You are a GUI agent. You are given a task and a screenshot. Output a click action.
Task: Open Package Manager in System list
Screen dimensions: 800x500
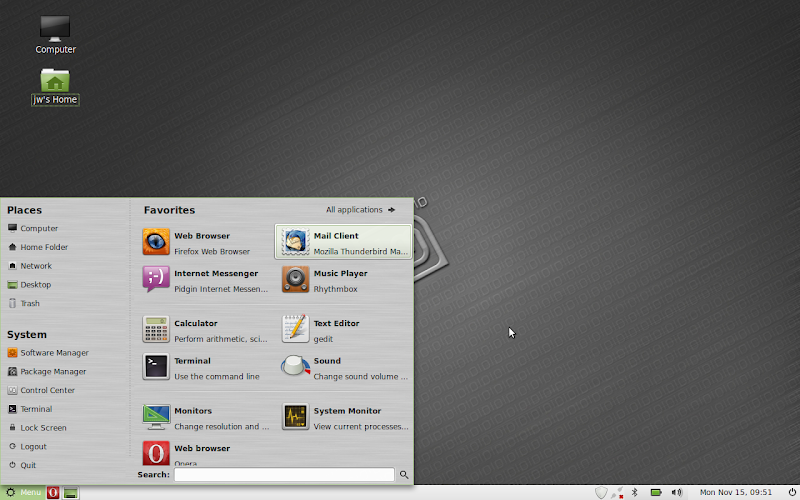47,371
